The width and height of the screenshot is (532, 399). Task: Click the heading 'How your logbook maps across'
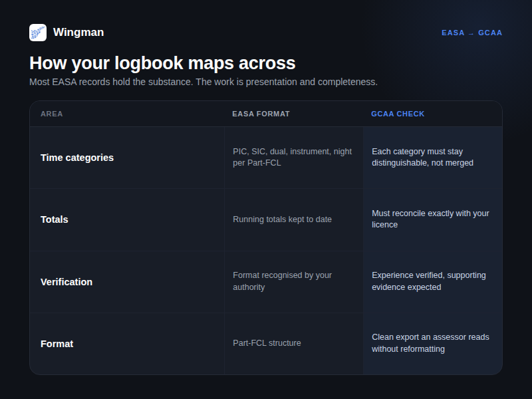coord(162,63)
